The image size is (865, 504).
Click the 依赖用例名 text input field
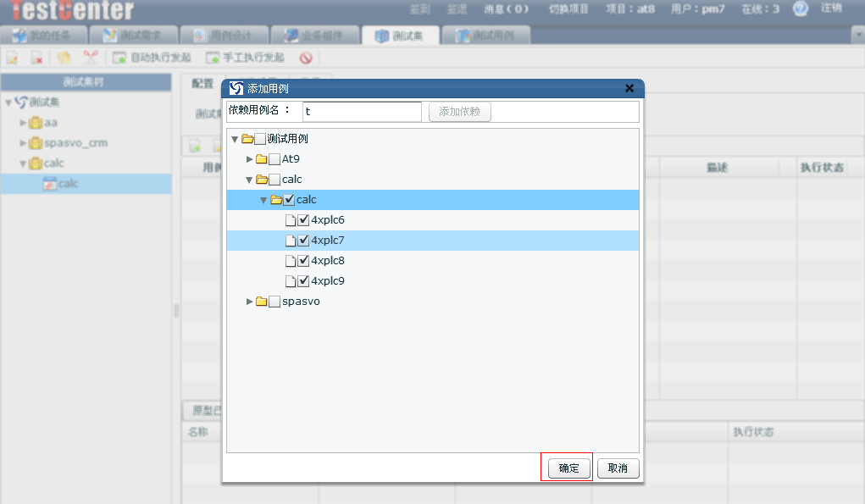(362, 112)
